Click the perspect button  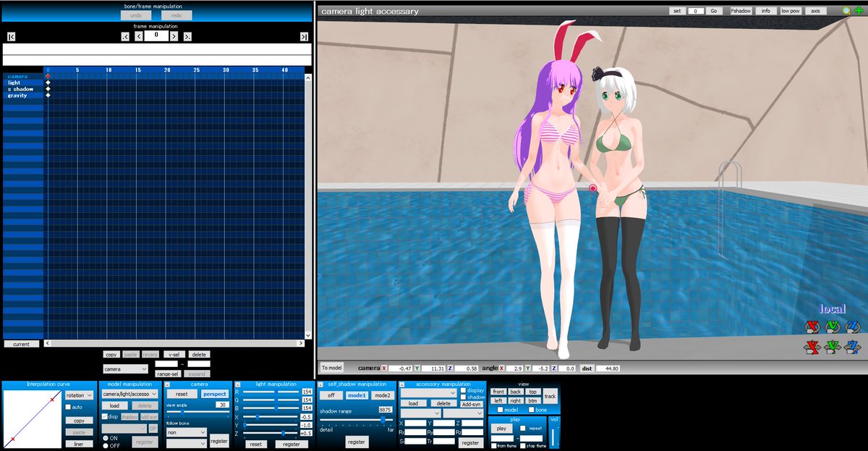(214, 394)
